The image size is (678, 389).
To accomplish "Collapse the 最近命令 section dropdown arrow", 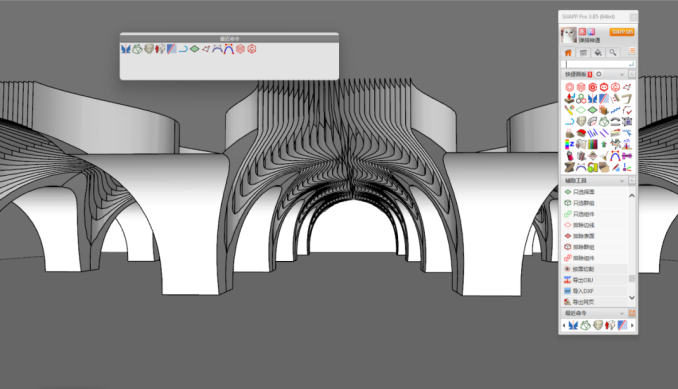I will pos(622,313).
